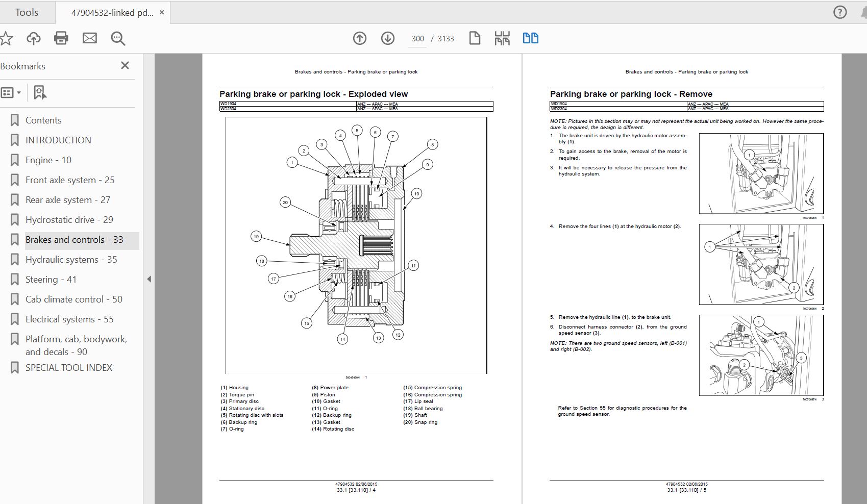Click the email envelope icon
This screenshot has width=867, height=504.
[90, 38]
